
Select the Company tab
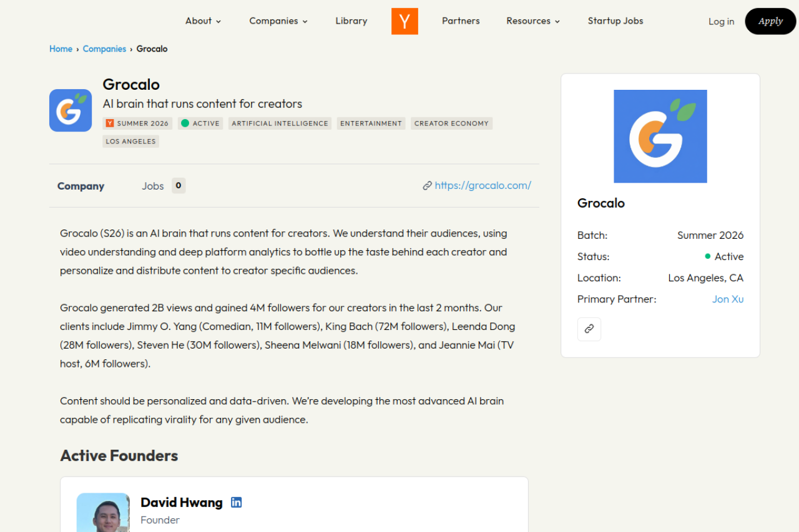(81, 186)
